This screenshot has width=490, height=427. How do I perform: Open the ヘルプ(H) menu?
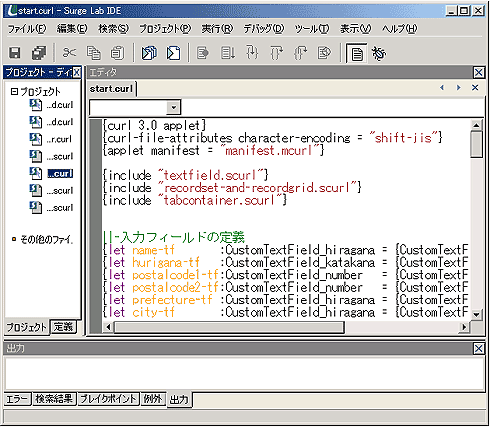click(400, 29)
